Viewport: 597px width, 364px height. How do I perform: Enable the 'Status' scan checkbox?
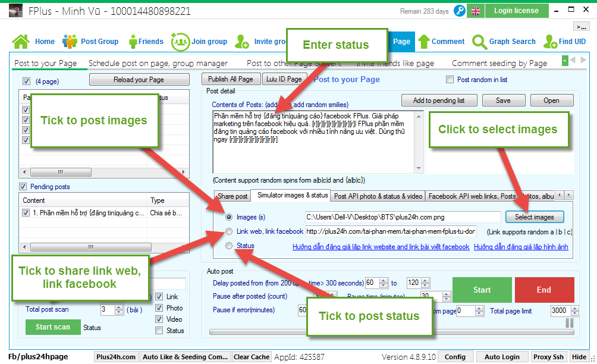[x=159, y=331]
